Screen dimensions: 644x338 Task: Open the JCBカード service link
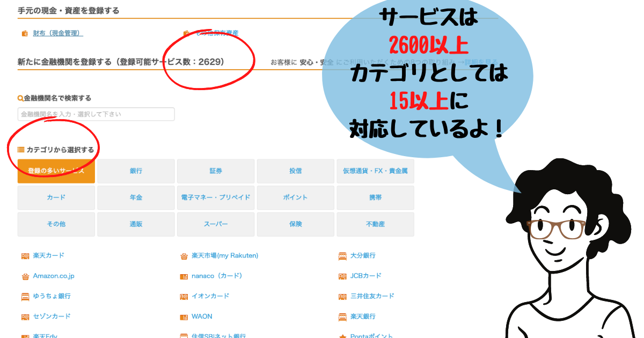coord(366,276)
